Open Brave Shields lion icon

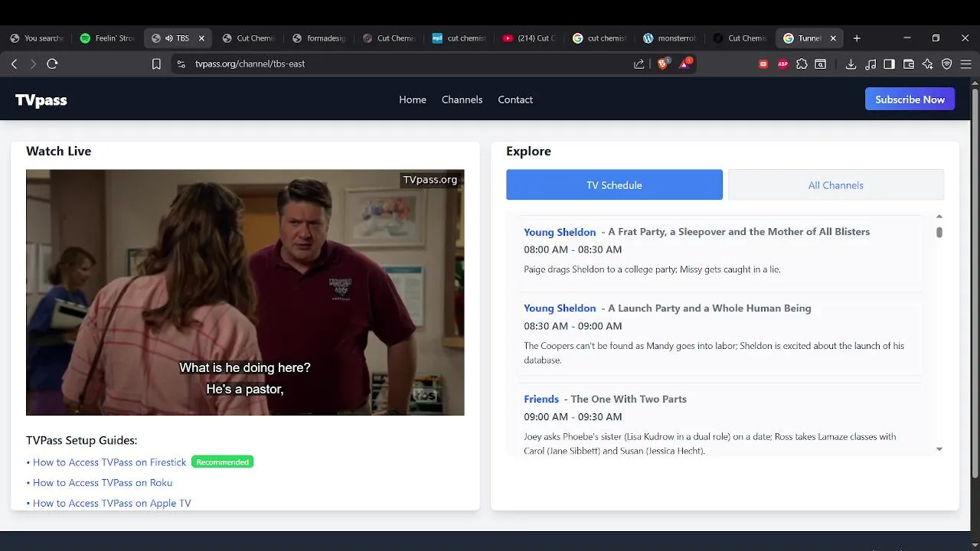663,64
